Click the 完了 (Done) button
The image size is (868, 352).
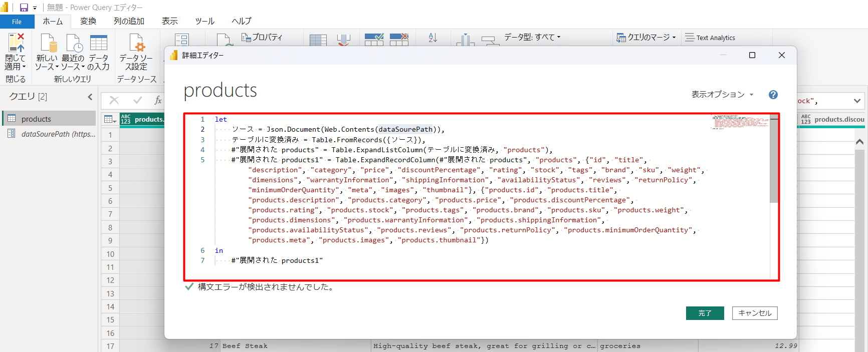click(x=705, y=313)
